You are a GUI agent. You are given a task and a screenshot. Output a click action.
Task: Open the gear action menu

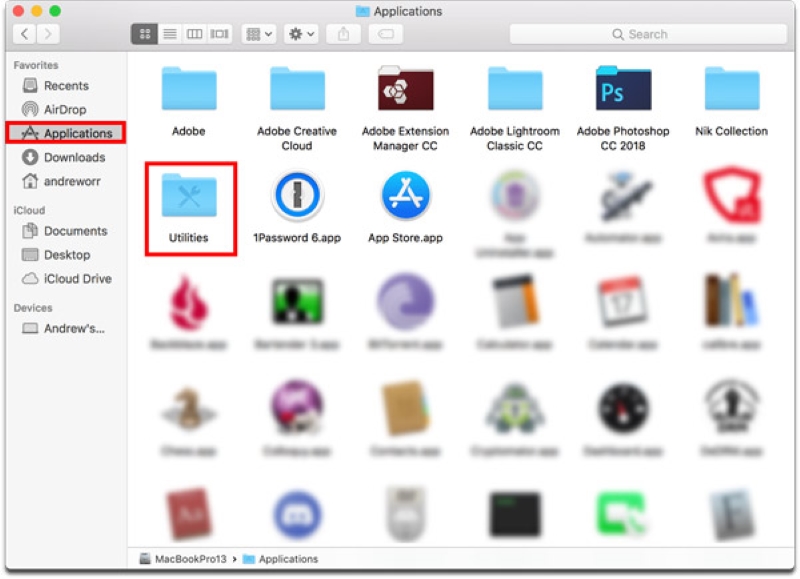coord(302,34)
